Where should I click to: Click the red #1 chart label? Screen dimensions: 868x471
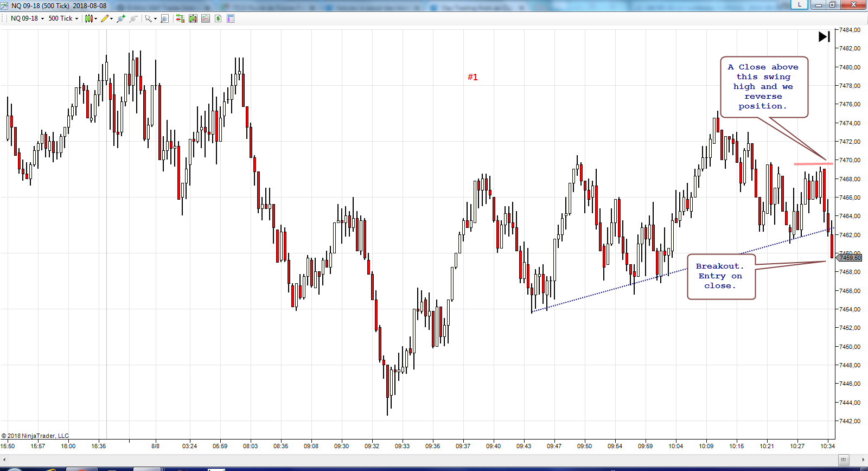point(473,77)
